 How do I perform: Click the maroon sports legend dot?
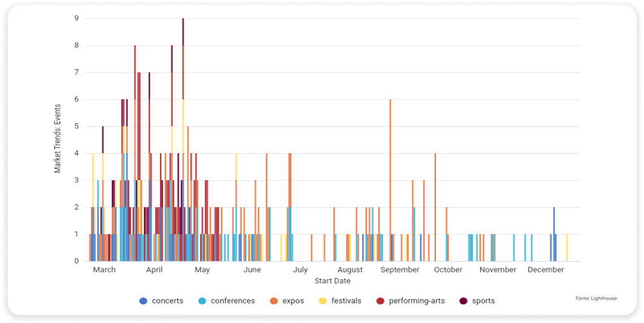[464, 301]
